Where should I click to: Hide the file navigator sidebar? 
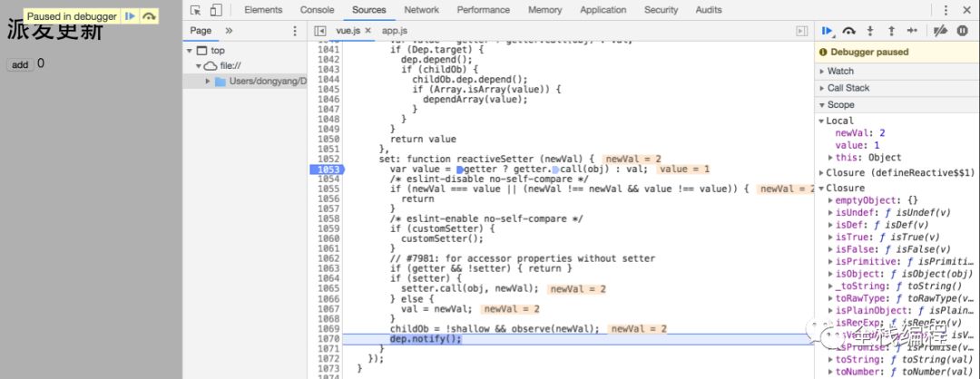click(320, 31)
